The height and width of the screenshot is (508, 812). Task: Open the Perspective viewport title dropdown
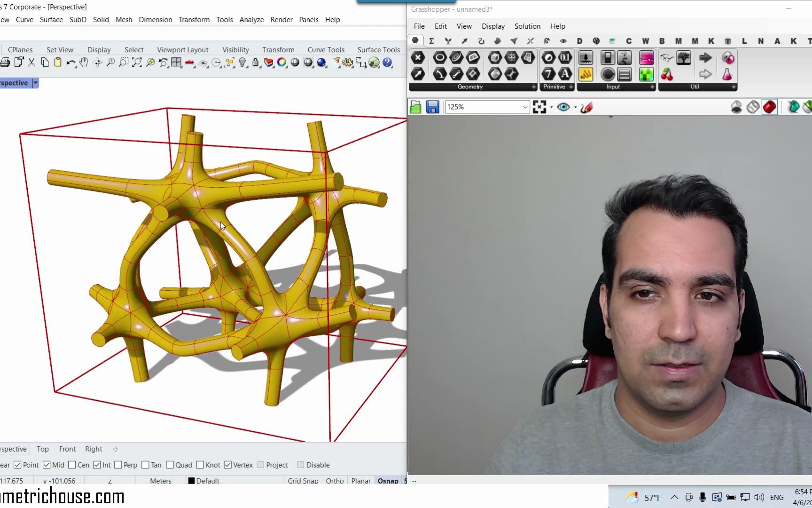pos(35,83)
